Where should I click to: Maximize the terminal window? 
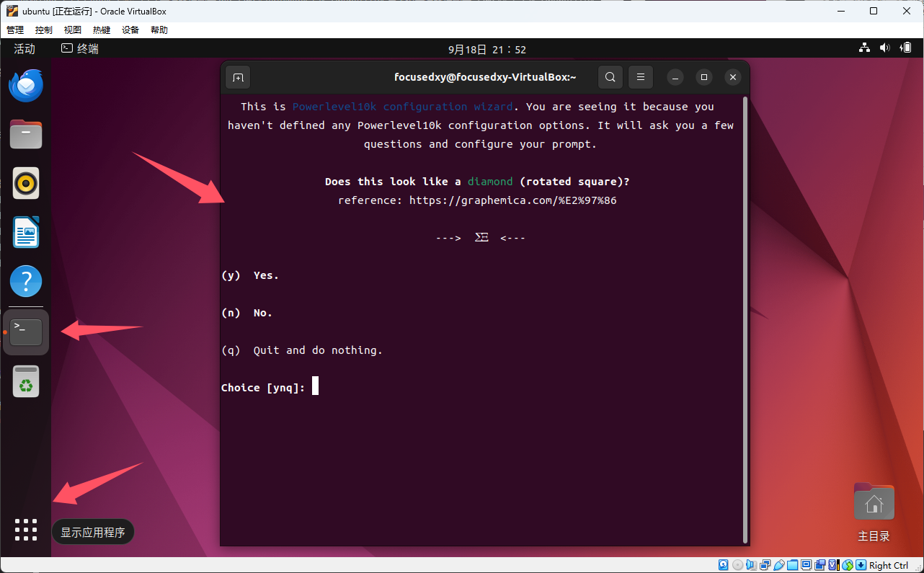[x=704, y=77]
